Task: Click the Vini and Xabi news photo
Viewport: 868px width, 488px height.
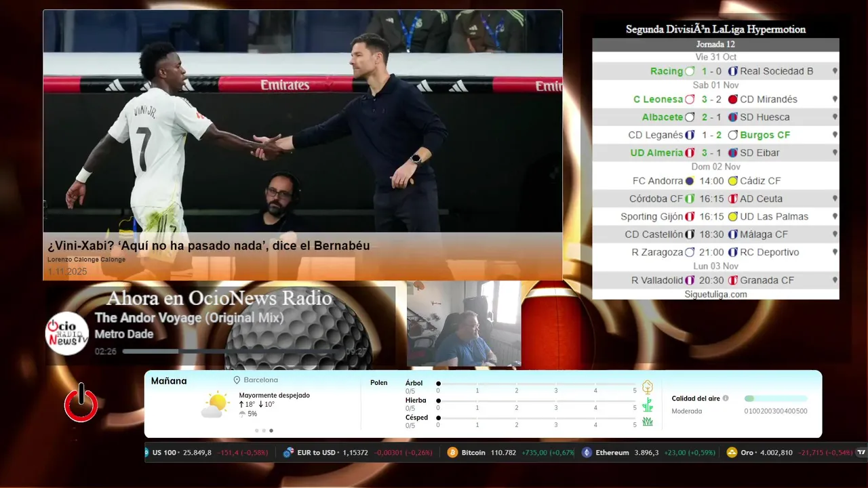Action: (302, 122)
